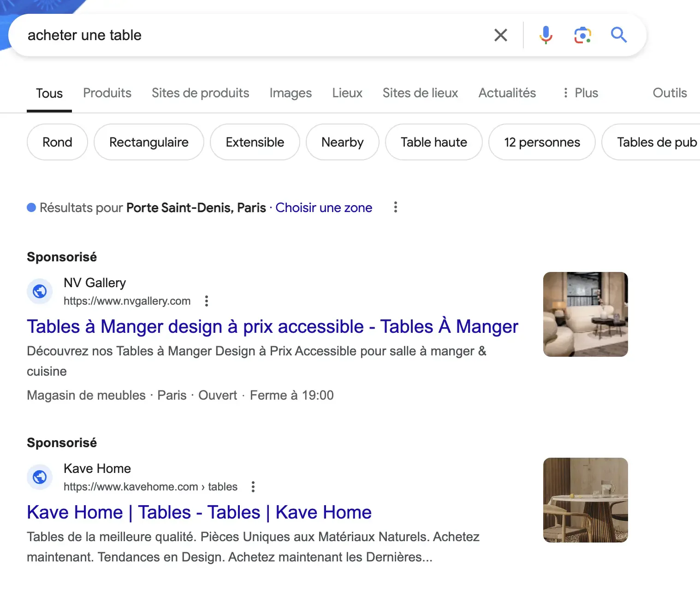Expand the Plus menu
This screenshot has height=590, width=700.
tap(580, 93)
